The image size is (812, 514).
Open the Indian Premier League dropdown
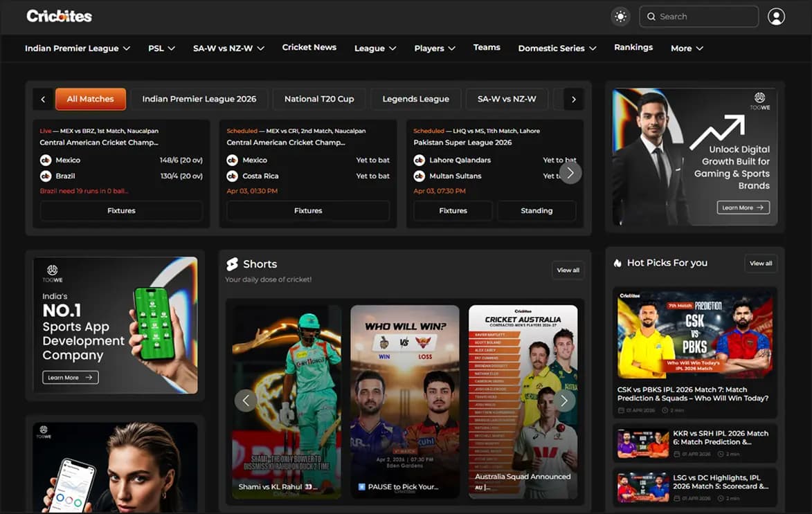coord(78,48)
